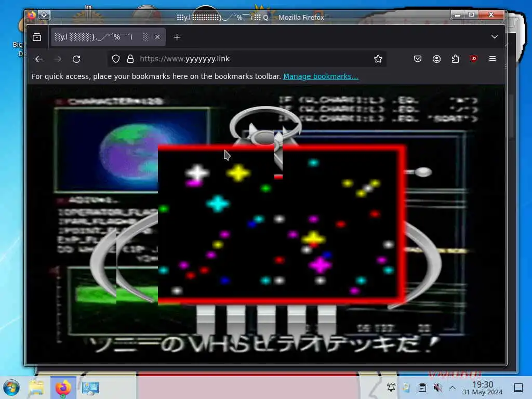Open the Save to Pocket button
The width and height of the screenshot is (532, 399).
point(418,59)
